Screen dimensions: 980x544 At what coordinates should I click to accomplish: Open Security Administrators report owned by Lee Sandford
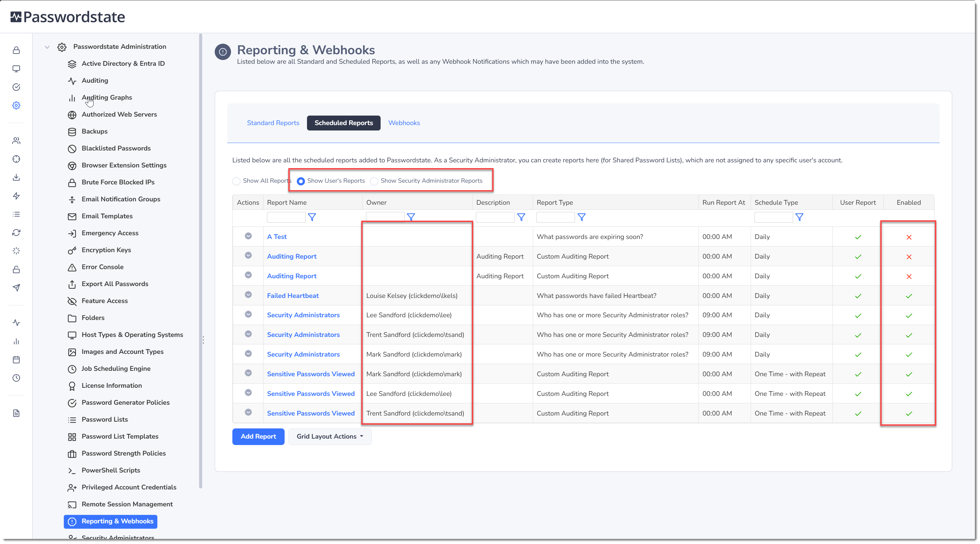[303, 315]
